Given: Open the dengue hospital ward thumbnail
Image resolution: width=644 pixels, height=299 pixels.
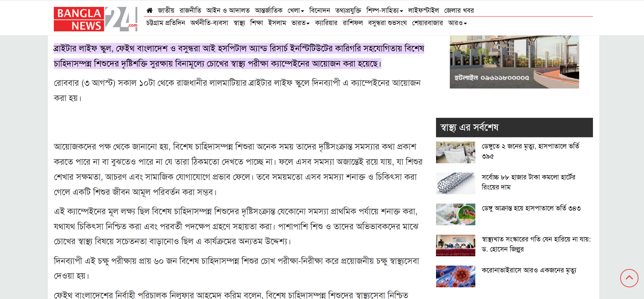Looking at the screenshot, I should [455, 152].
